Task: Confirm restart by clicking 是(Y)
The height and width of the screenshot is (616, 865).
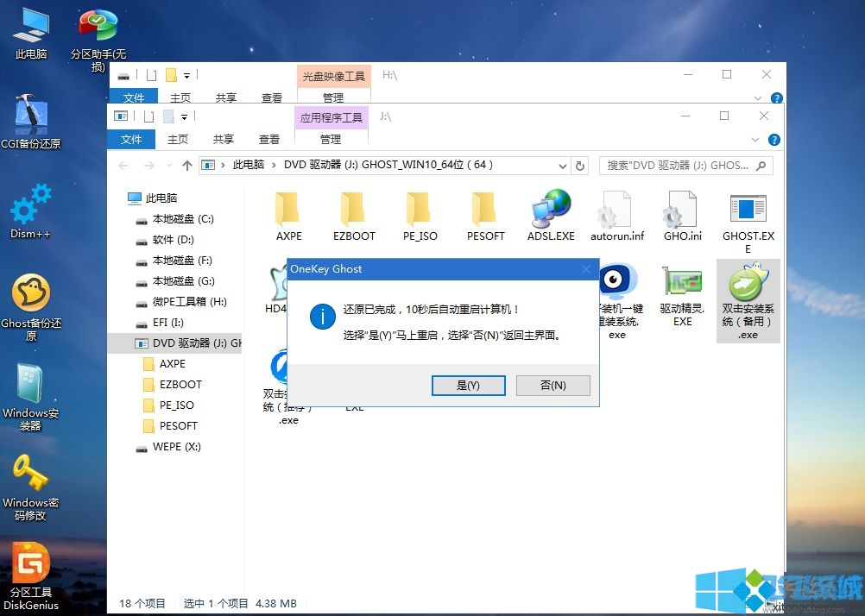Action: [x=468, y=385]
